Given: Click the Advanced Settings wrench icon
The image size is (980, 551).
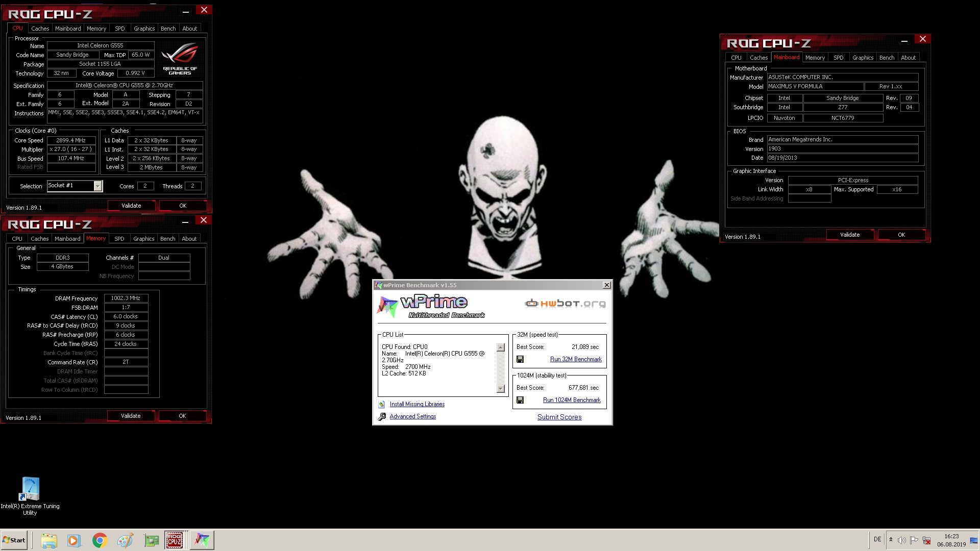Looking at the screenshot, I should click(382, 417).
